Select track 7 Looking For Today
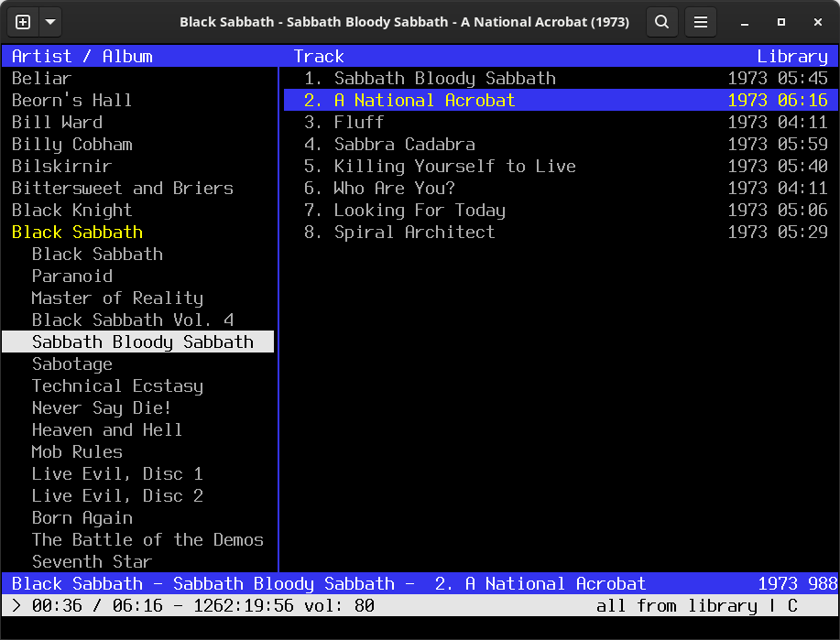Screen dimensions: 840x640 coord(561,210)
